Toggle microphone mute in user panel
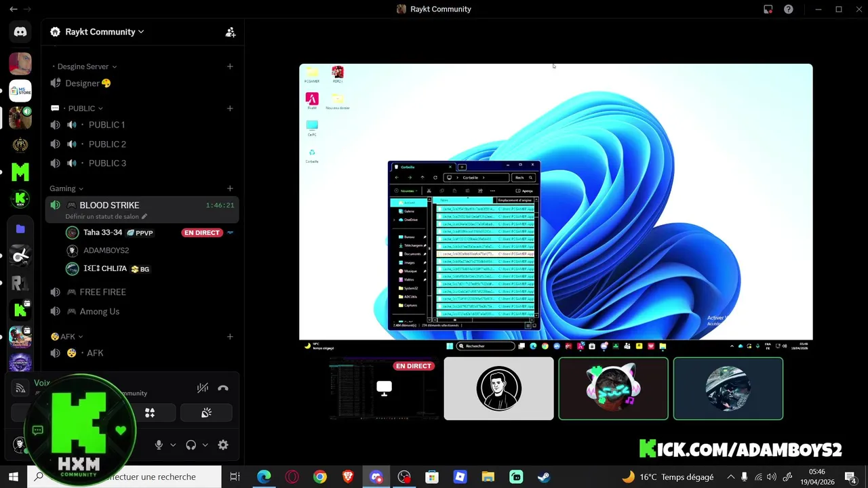Image resolution: width=868 pixels, height=488 pixels. (159, 445)
